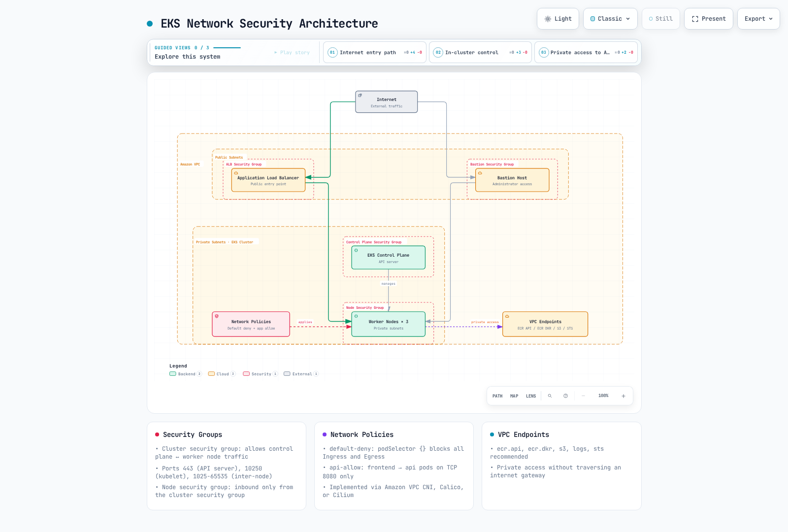Click the shield icon on the Network Policies node
This screenshot has width=788, height=532.
coord(217,316)
